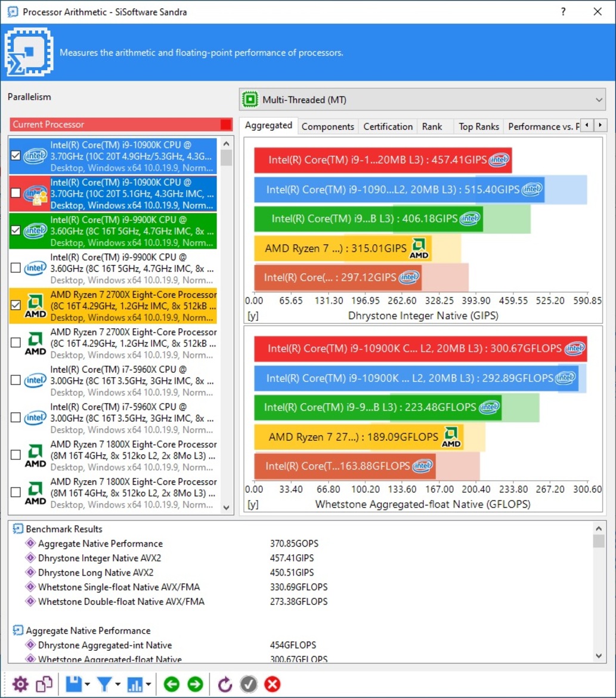The image size is (616, 698).
Task: Click the 330.69GFLOPS result value
Action: (x=299, y=587)
